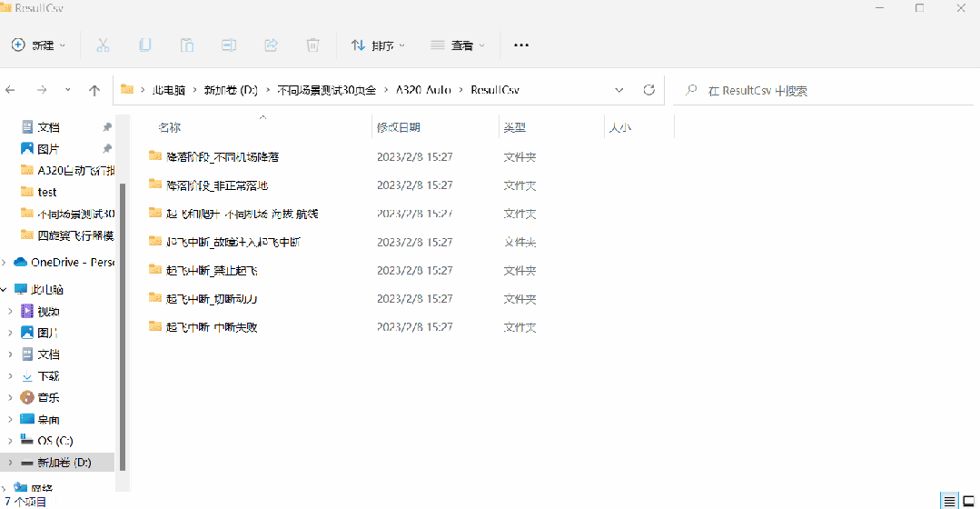The image size is (980, 509).
Task: Click the OS (C:) drive icon
Action: click(27, 440)
